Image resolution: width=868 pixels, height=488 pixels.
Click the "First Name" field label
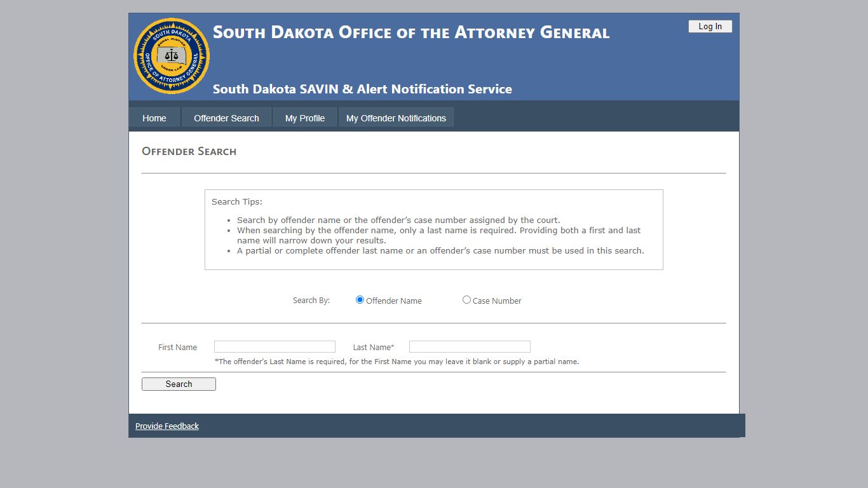(x=178, y=348)
